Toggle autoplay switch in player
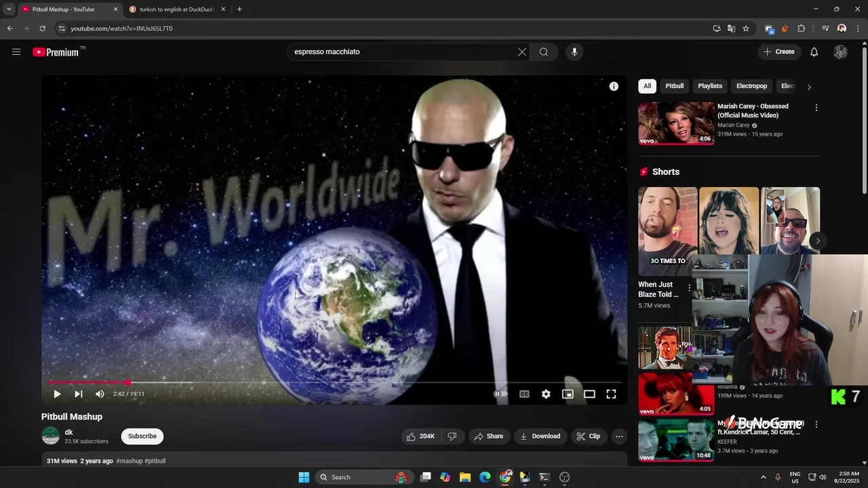This screenshot has height=488, width=868. tap(500, 394)
